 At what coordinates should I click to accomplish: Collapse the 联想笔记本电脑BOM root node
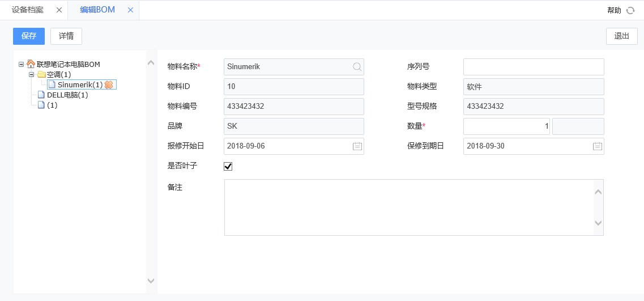[22, 65]
